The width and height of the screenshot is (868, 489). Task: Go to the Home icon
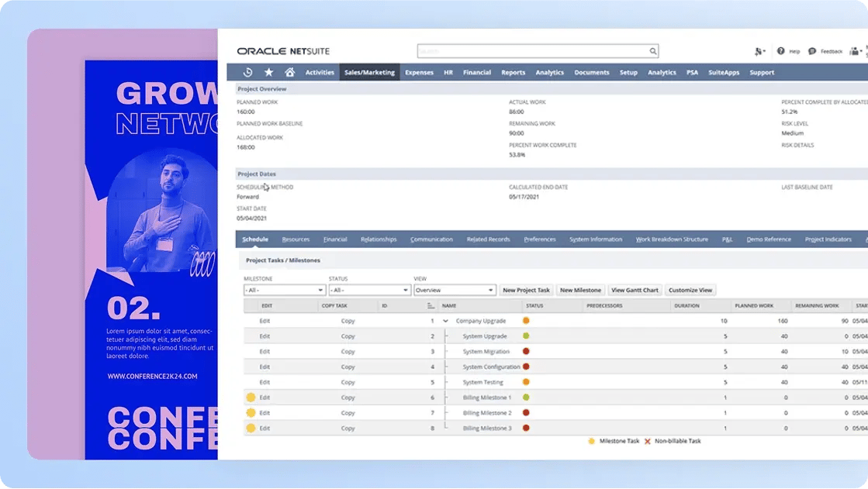(x=289, y=72)
